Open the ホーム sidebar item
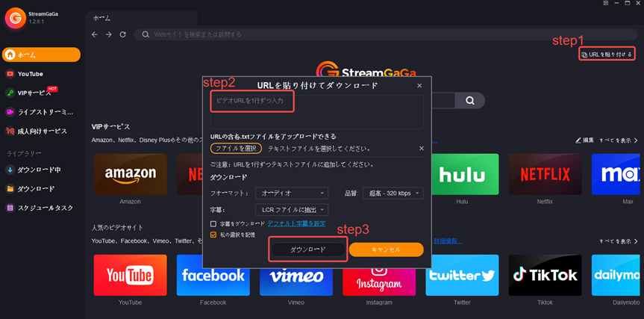The width and height of the screenshot is (644, 319). click(x=41, y=55)
